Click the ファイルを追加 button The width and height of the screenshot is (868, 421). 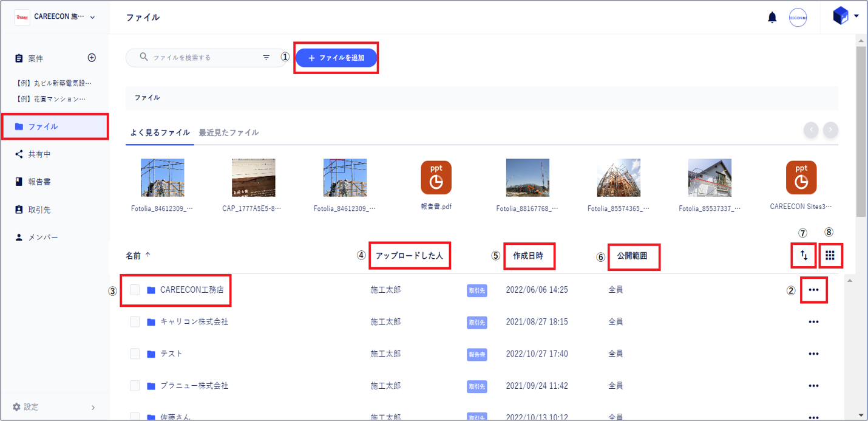(336, 58)
